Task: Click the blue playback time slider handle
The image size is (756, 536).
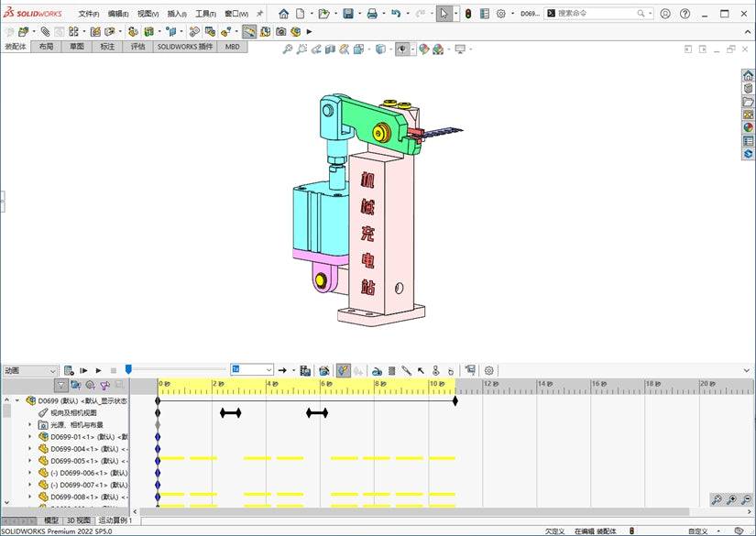Action: point(128,369)
